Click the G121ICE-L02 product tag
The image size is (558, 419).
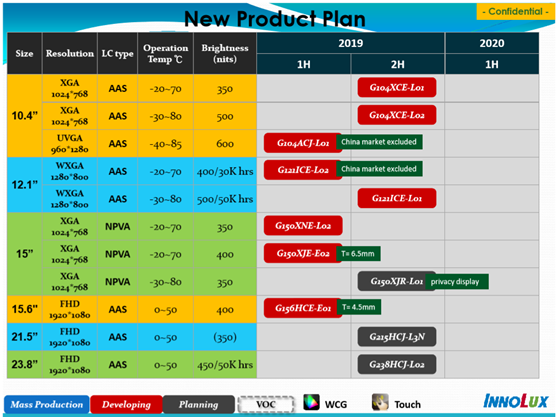pos(303,170)
